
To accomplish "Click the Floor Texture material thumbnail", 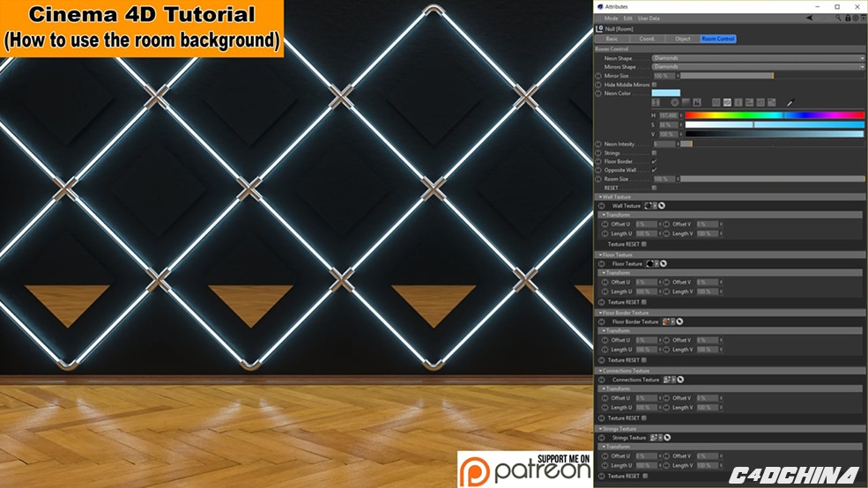I will tap(649, 264).
